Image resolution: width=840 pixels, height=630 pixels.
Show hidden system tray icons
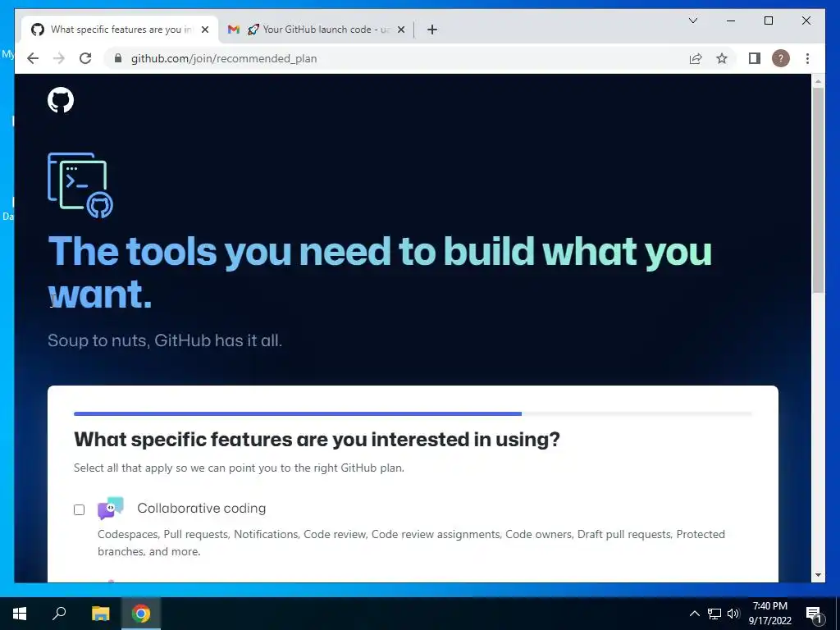click(x=694, y=614)
